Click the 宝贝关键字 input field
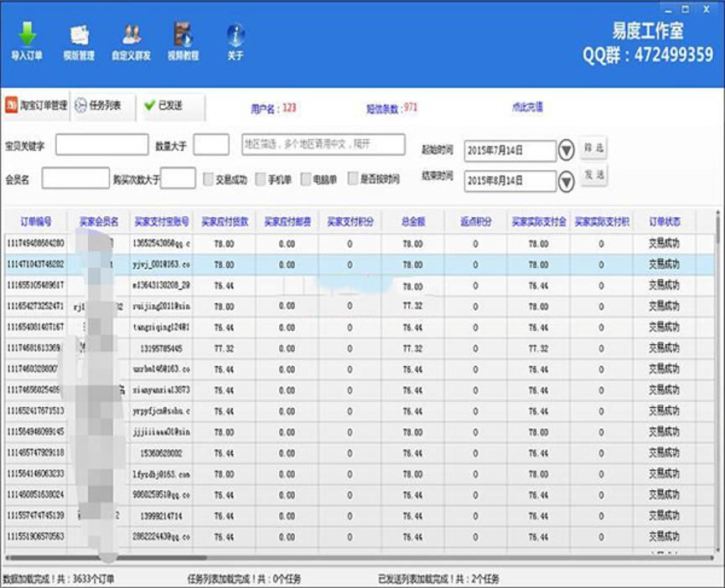 point(101,145)
